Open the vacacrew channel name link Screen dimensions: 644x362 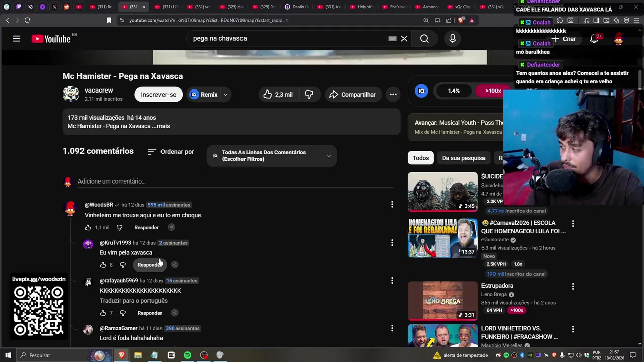tap(99, 90)
